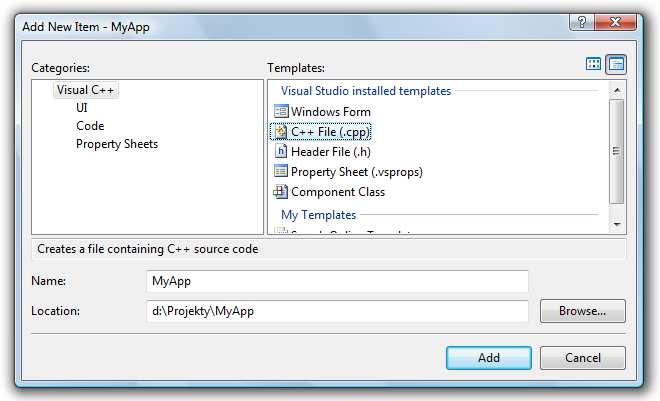660x401 pixels.
Task: Click the Cancel button
Action: pyautogui.click(x=583, y=358)
